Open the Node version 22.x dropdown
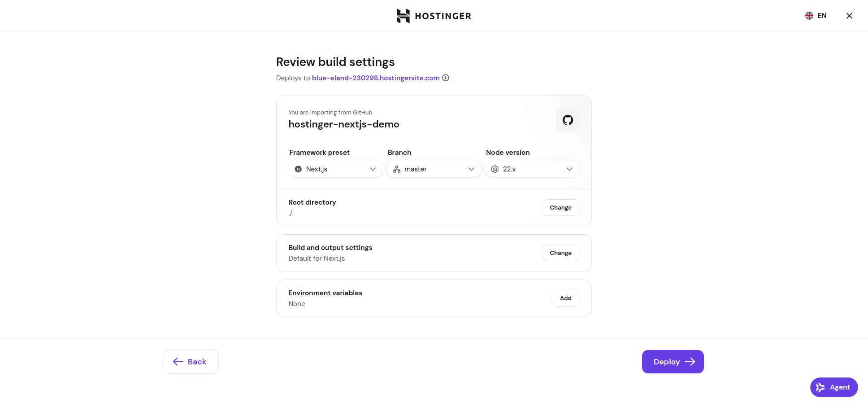868x403 pixels. click(532, 169)
